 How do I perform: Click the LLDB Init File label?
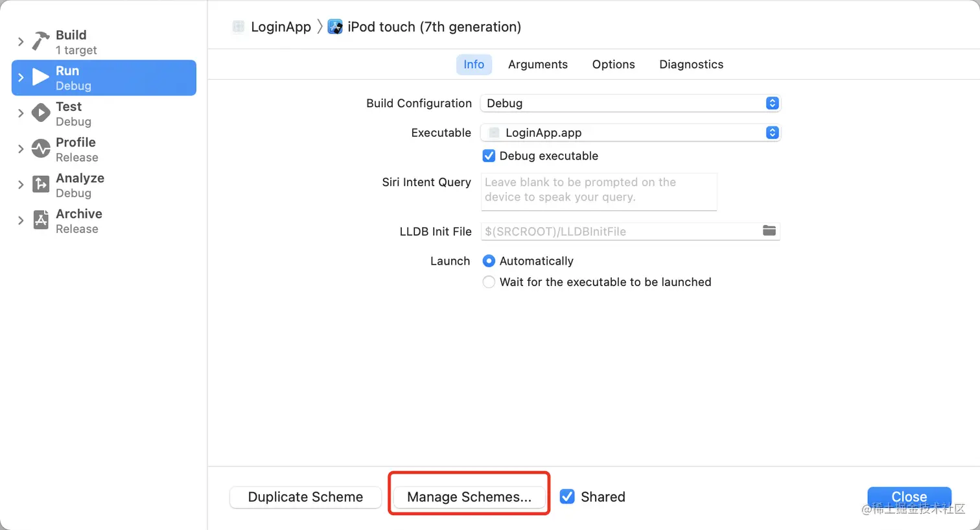(x=436, y=232)
